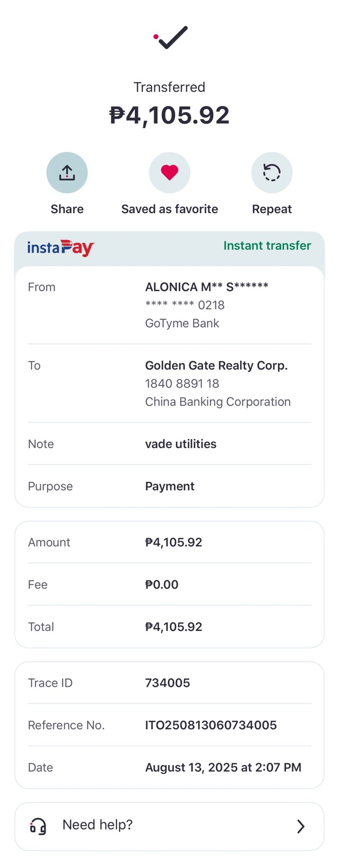339x868 pixels.
Task: Tap the Repeat label
Action: pos(272,209)
